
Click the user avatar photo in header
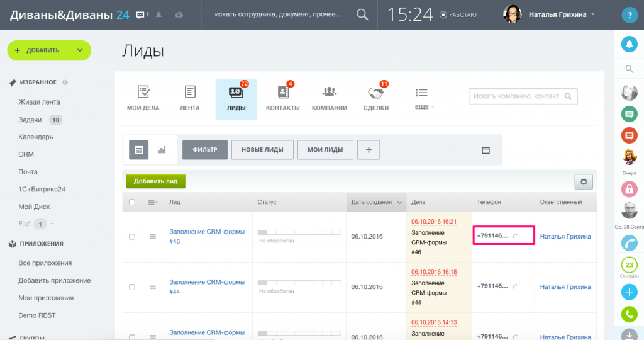point(512,14)
